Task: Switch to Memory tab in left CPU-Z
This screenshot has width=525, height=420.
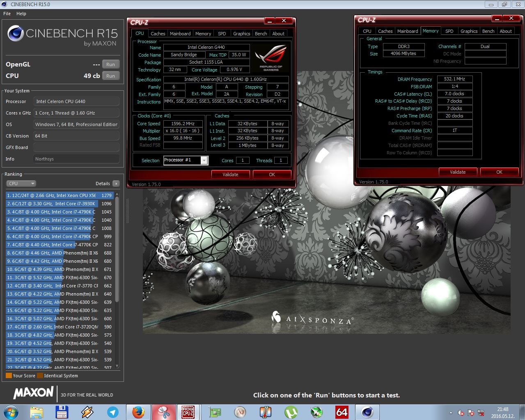Action: click(203, 34)
